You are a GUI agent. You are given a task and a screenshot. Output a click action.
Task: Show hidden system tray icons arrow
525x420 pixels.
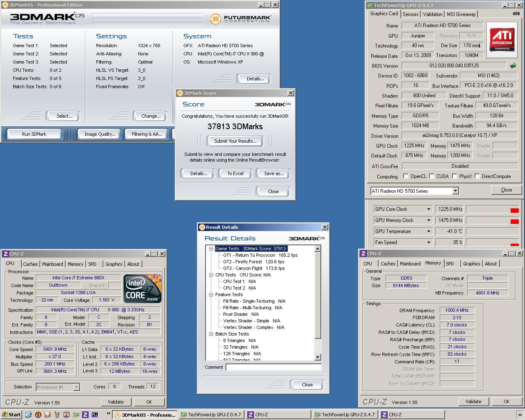click(520, 415)
